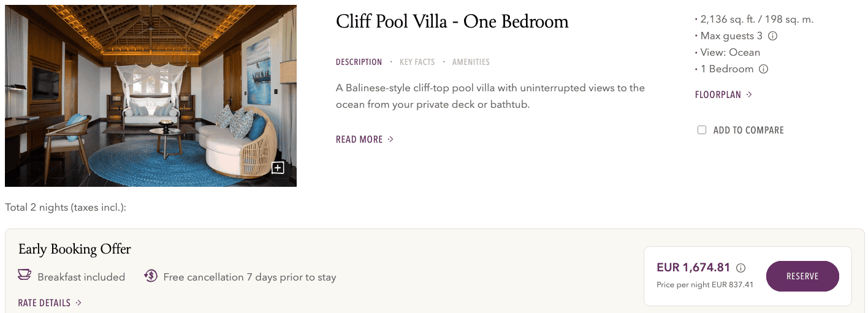
Task: Click the expand gallery plus icon on photo
Action: pos(278,168)
